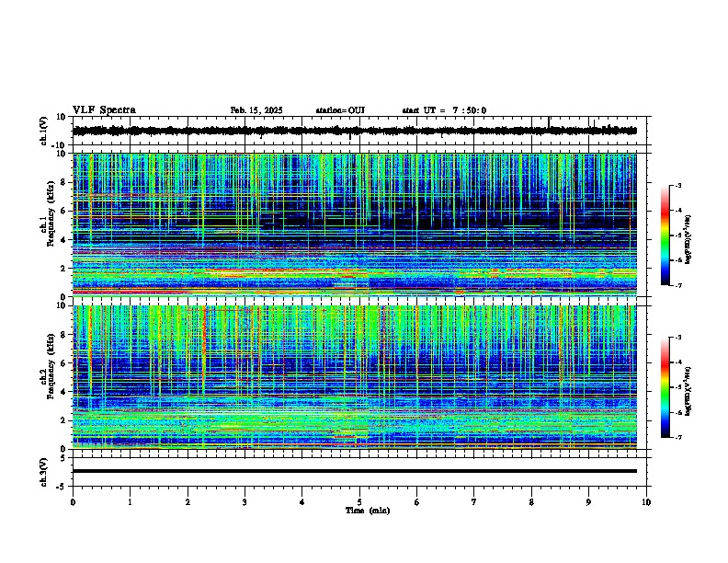Click the 6 kHz tick label on ch.2 spectrogram
This screenshot has width=728, height=563.
pos(63,363)
